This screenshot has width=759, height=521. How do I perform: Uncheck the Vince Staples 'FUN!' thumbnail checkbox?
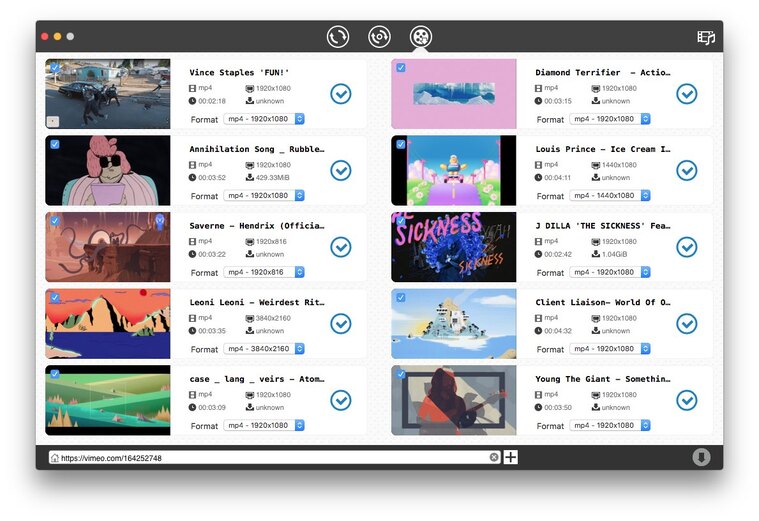coord(55,68)
